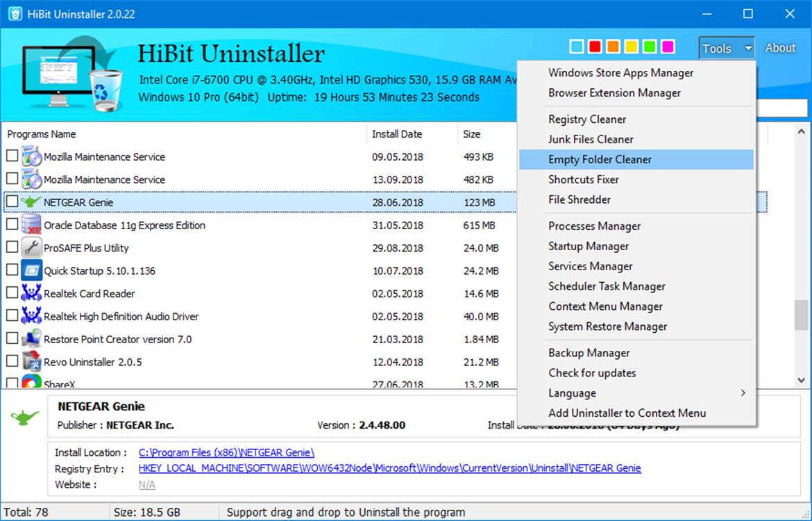Tick the NETGEAR Genie checkbox
Image resolution: width=812 pixels, height=521 pixels.
pyautogui.click(x=12, y=201)
